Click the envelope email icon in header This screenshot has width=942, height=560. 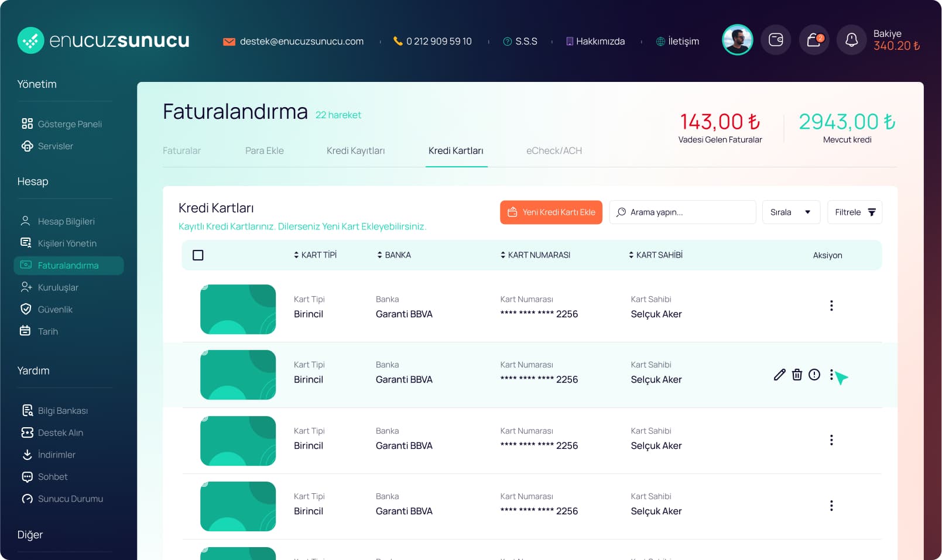pyautogui.click(x=229, y=42)
